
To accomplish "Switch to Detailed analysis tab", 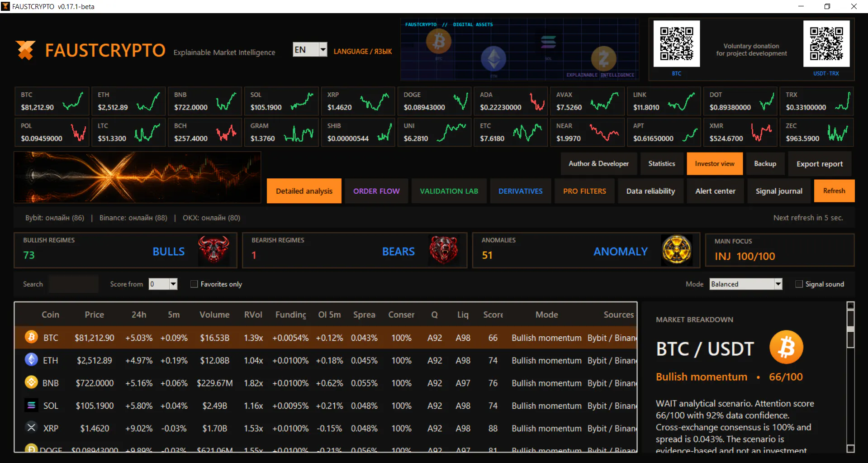I will pos(304,191).
